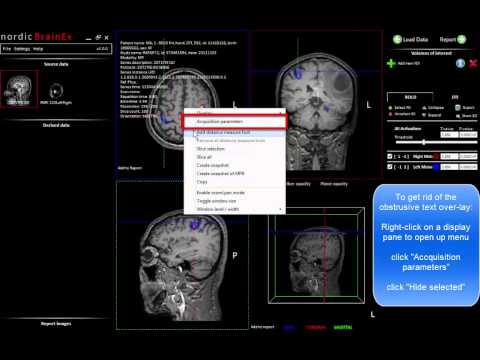Click the green Load Data icon
Viewport: 480px width, 360px height.
pyautogui.click(x=397, y=39)
